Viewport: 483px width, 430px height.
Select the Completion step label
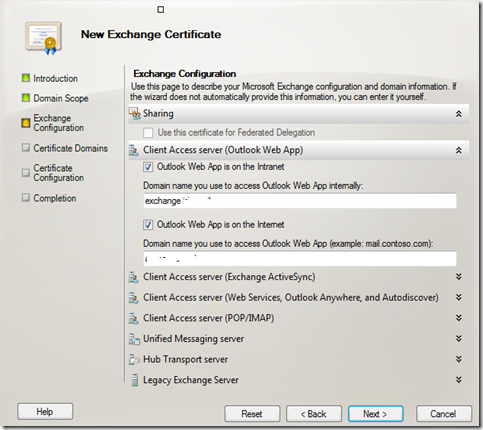coord(55,198)
